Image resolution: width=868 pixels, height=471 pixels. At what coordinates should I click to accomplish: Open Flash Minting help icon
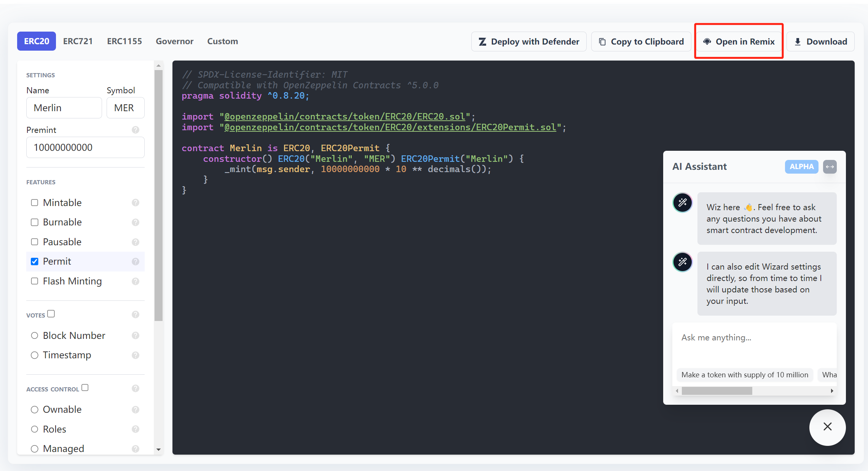point(136,281)
